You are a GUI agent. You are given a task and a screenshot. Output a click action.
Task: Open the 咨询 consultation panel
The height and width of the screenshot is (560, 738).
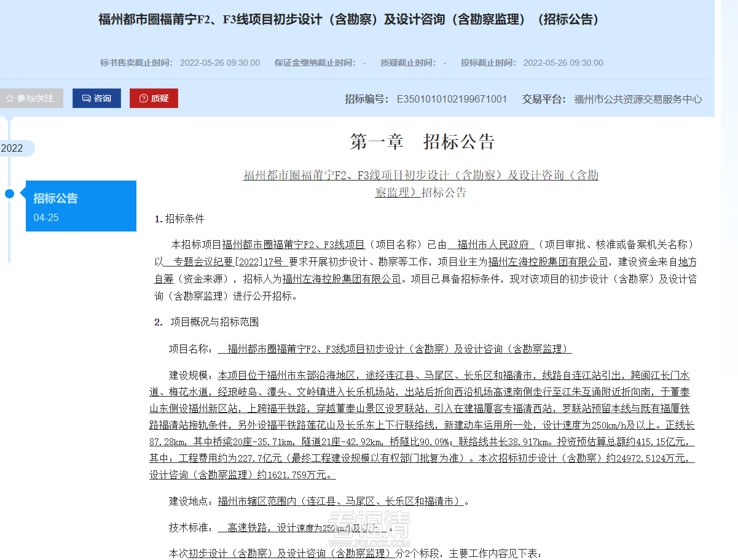point(96,98)
